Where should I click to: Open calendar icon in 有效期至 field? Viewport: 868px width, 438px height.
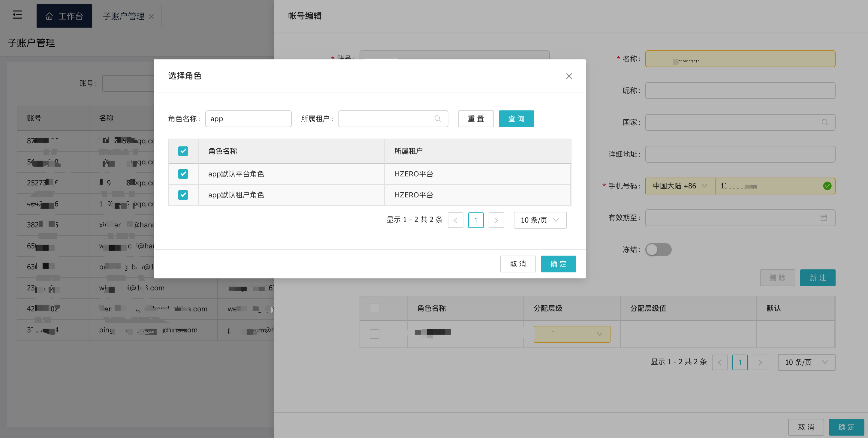(824, 218)
